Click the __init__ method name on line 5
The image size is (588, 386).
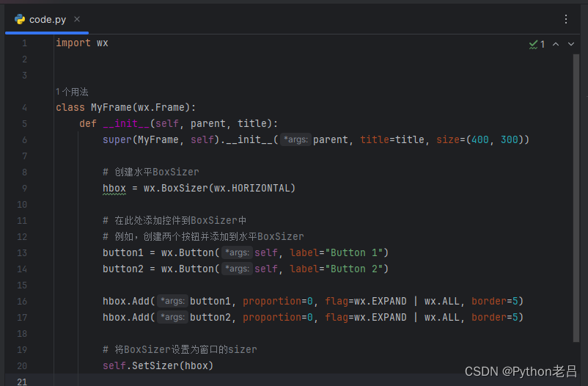click(126, 123)
